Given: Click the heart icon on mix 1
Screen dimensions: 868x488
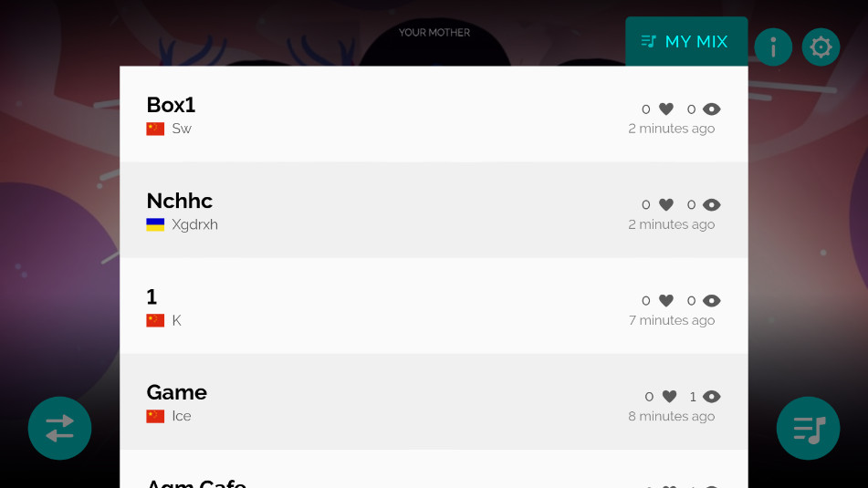Looking at the screenshot, I should 666,300.
